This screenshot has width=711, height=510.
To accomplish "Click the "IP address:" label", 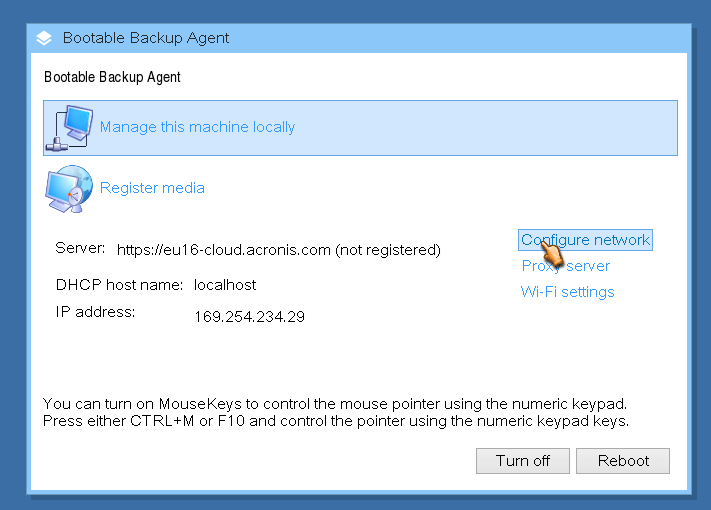I will pos(95,312).
